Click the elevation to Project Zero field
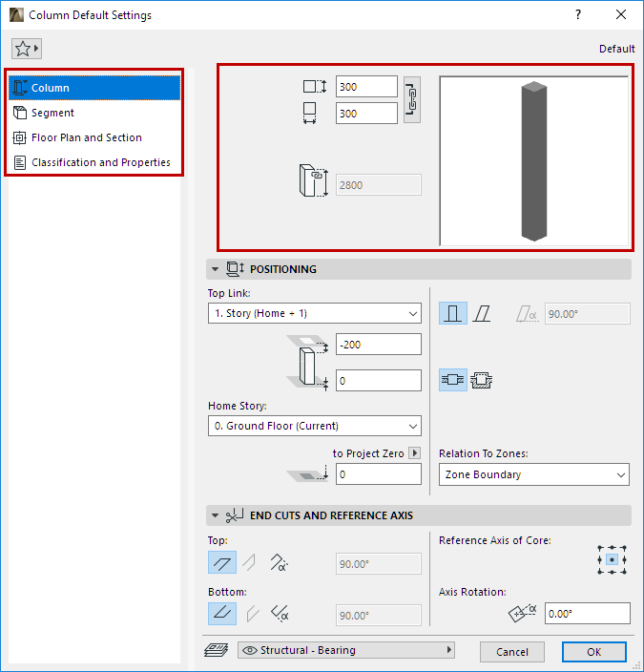 tap(379, 474)
